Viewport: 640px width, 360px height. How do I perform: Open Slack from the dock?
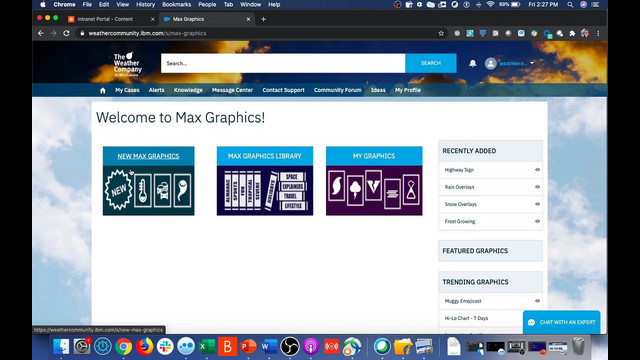click(165, 347)
